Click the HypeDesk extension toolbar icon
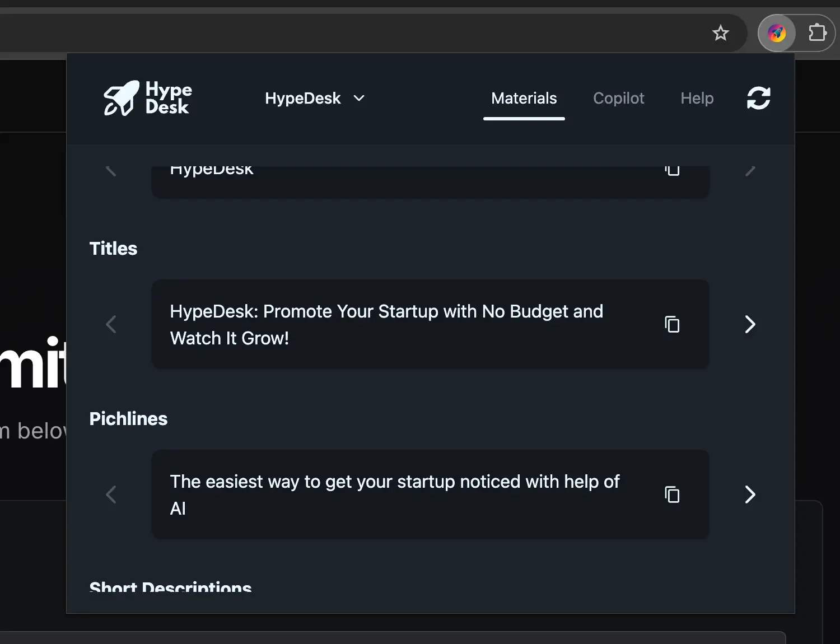Viewport: 840px width, 644px height. coord(776,33)
